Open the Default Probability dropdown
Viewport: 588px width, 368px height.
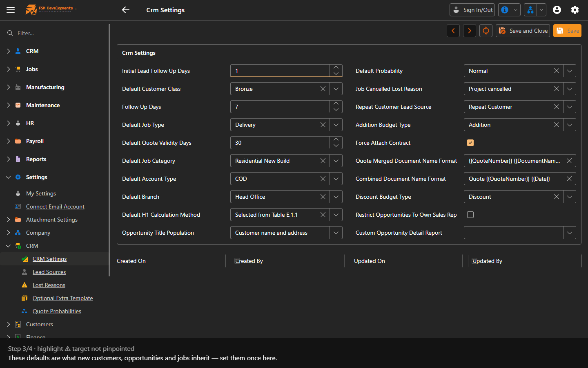coord(570,71)
